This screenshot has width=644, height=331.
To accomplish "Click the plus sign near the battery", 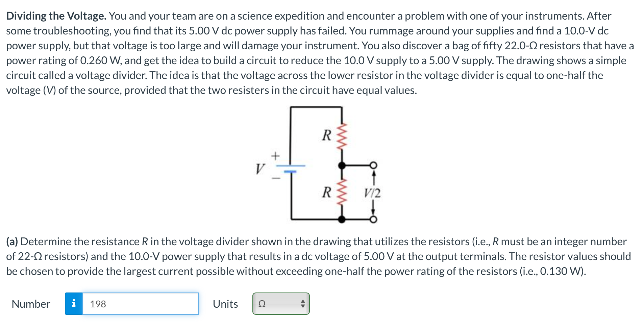I will click(x=275, y=155).
